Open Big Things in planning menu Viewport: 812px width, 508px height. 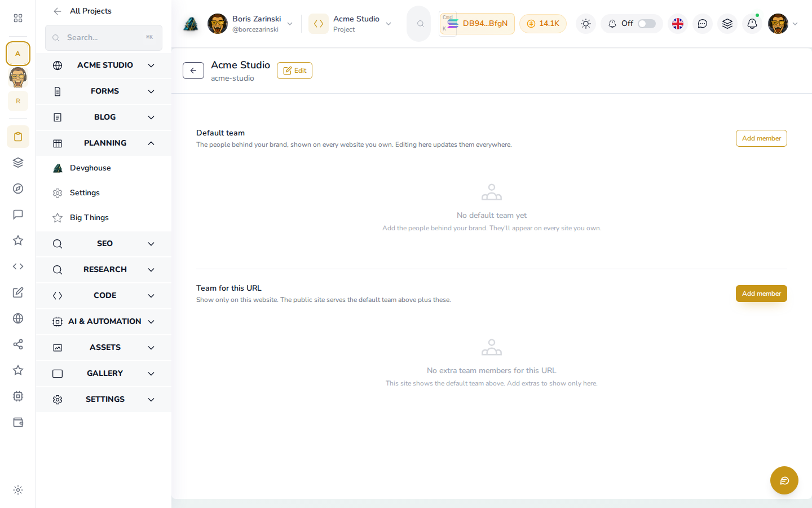89,218
